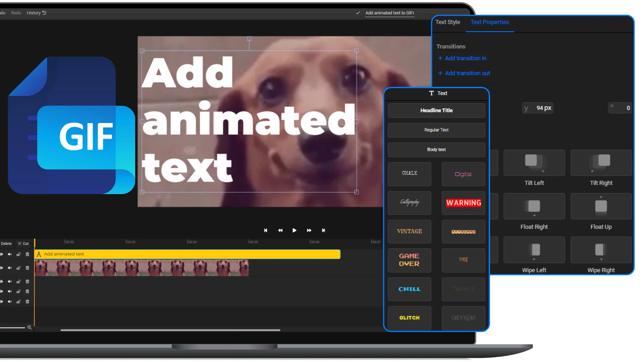Viewport: 644px width, 362px height.
Task: Select the Float Right transition icon
Action: tap(534, 206)
